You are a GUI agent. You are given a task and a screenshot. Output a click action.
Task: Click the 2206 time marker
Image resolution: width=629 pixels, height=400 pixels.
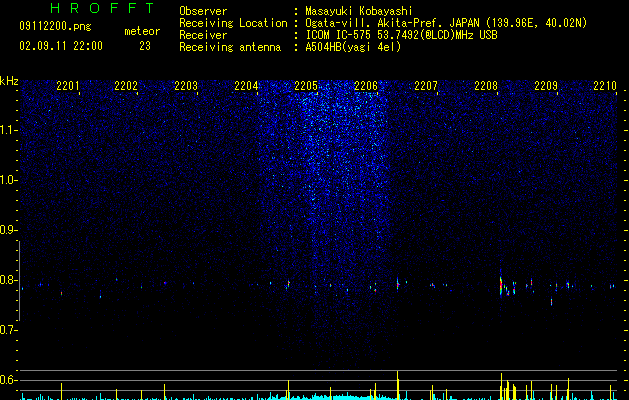(x=366, y=86)
